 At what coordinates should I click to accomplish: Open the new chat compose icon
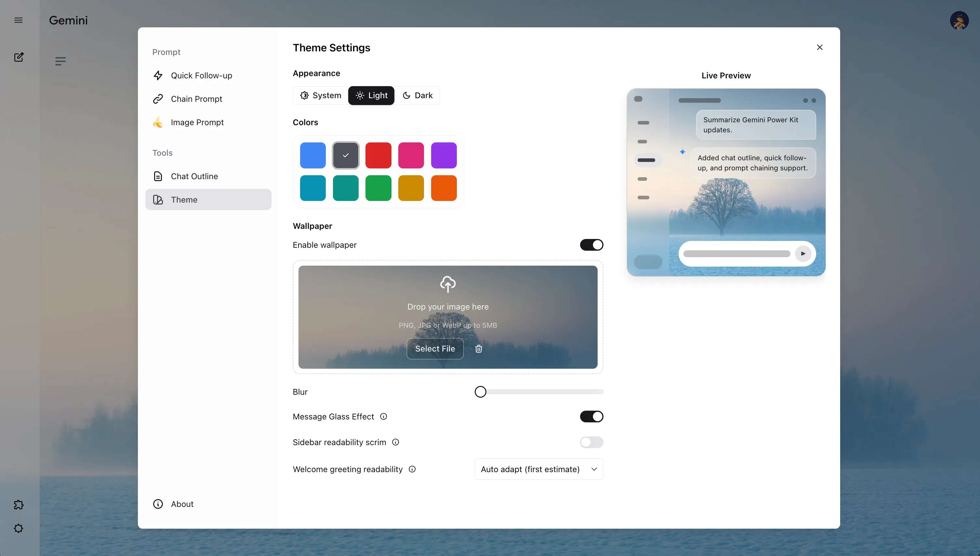18,57
